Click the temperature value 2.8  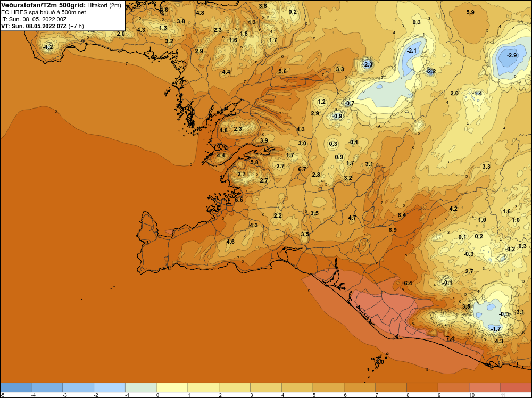(316, 175)
